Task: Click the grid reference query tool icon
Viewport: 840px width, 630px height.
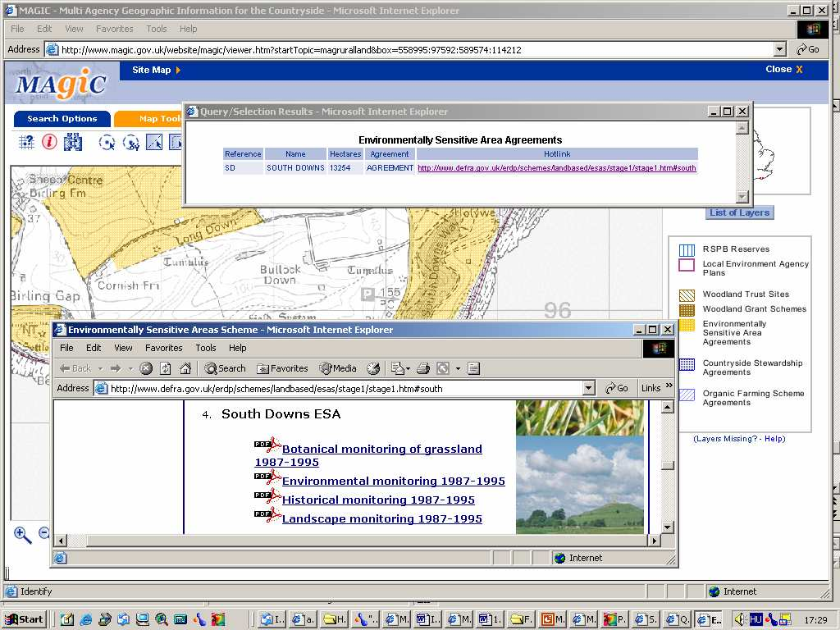Action: tap(25, 143)
